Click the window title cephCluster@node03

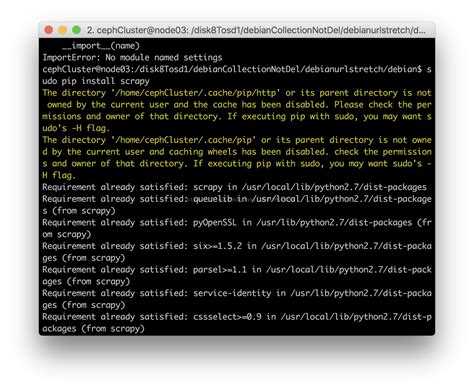[x=256, y=30]
